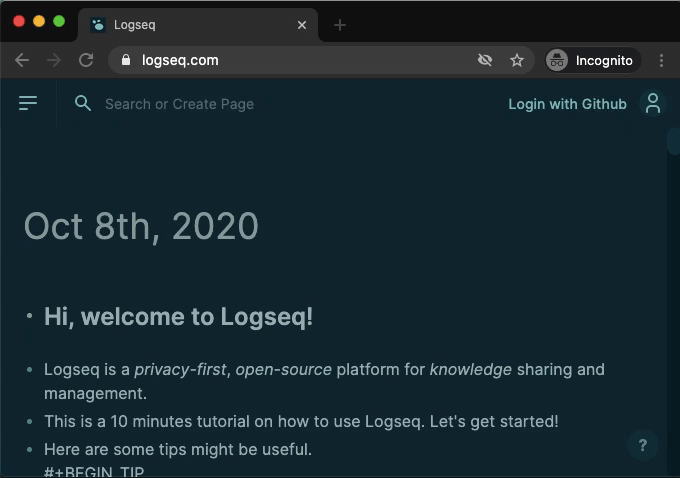Click bullet beside tutorial line
The image size is (680, 478).
point(29,421)
